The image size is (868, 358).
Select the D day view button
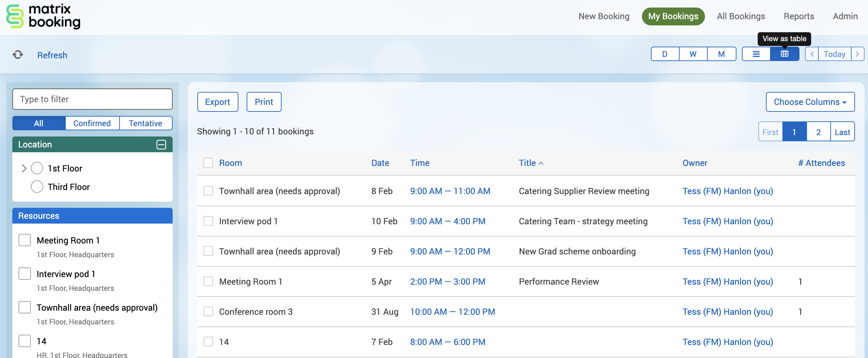click(664, 54)
